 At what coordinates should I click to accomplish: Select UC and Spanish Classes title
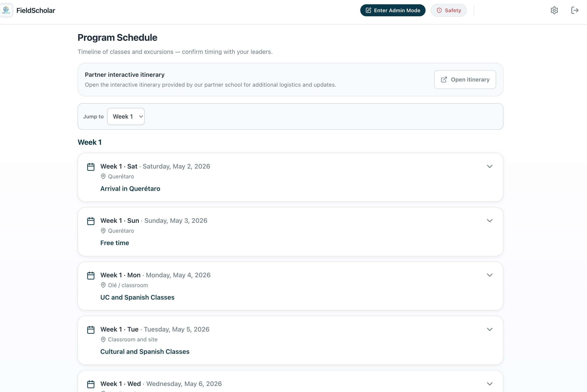coord(137,297)
